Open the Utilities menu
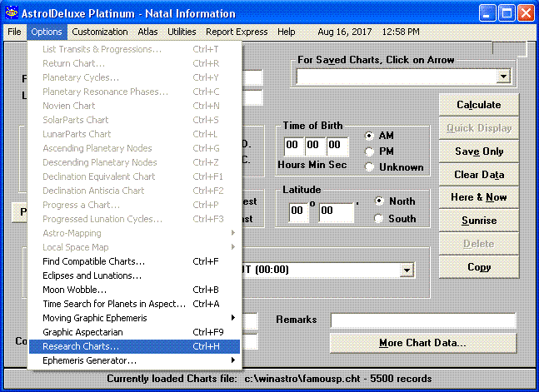Image resolution: width=539 pixels, height=392 pixels. pos(182,32)
